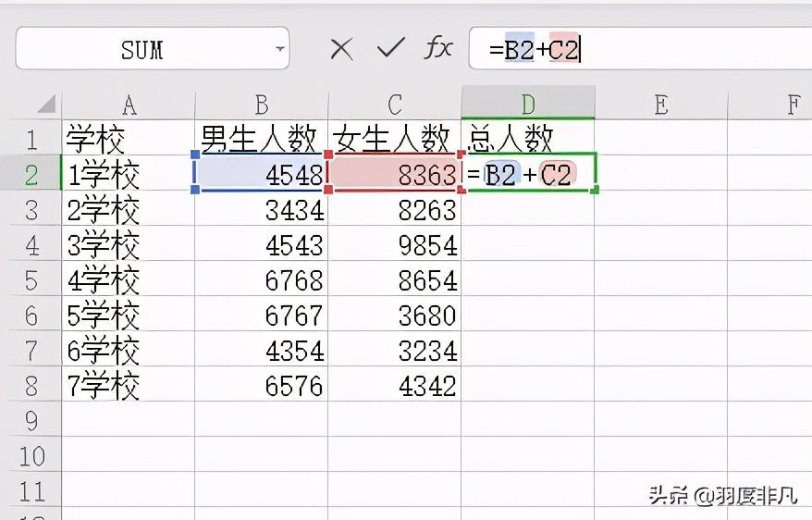Image resolution: width=812 pixels, height=520 pixels.
Task: Click cell with value 3680
Action: pos(395,315)
